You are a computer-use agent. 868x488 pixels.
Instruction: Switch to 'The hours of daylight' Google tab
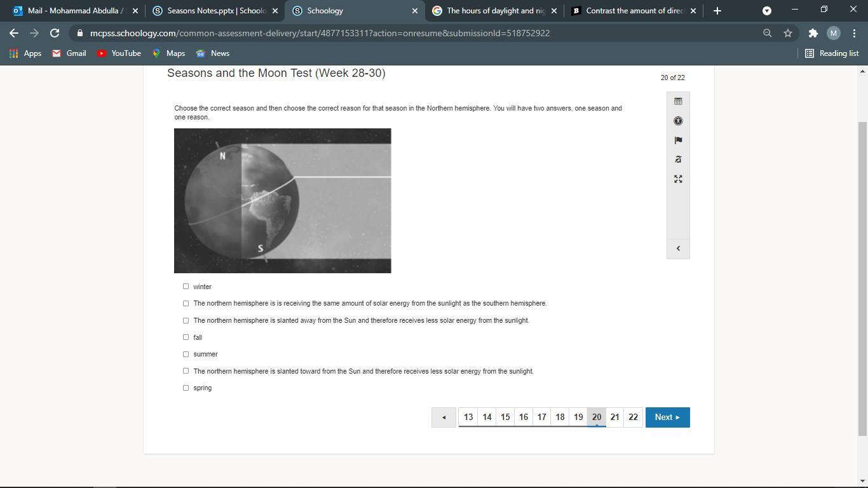click(x=494, y=11)
